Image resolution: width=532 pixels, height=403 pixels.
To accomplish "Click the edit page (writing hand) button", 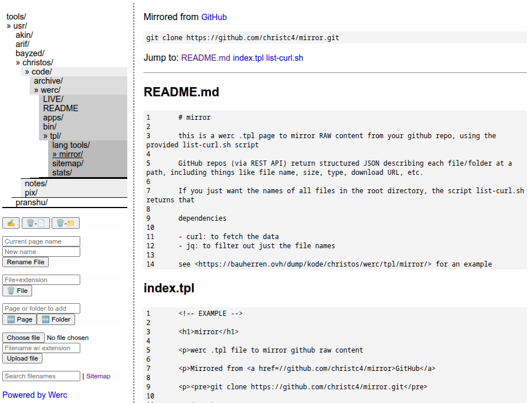I will (x=11, y=223).
